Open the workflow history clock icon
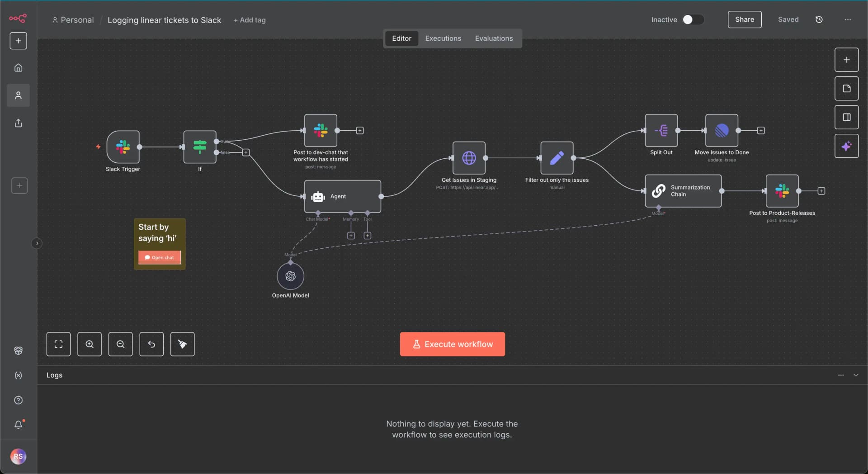The image size is (868, 474). click(x=819, y=19)
